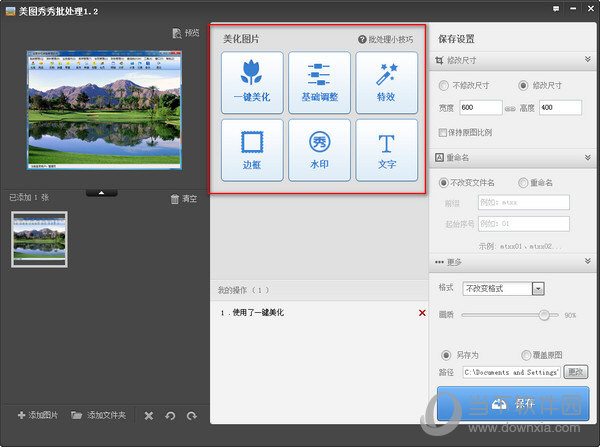The height and width of the screenshot is (447, 600).
Task: Click 添加图片 to add images
Action: click(38, 415)
